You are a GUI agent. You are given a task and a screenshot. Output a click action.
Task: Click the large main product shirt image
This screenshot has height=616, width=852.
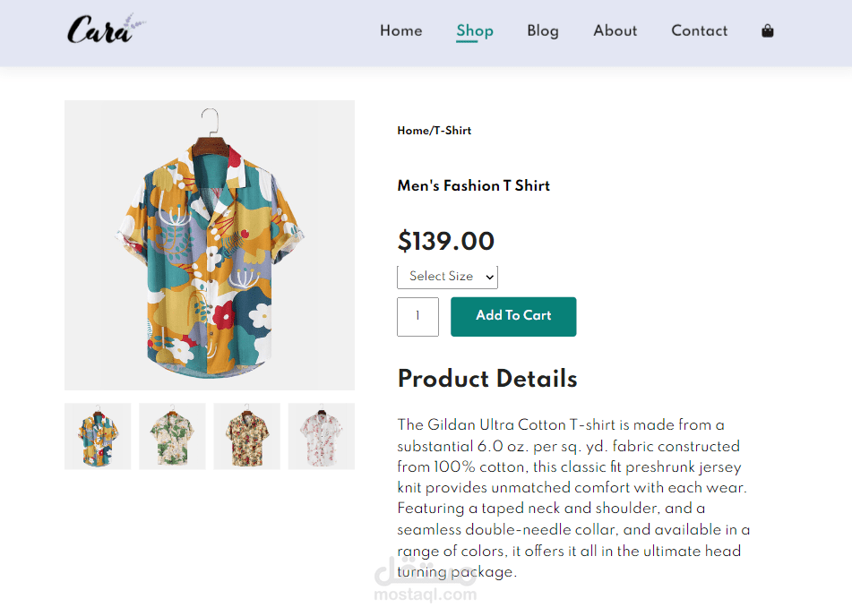(210, 245)
